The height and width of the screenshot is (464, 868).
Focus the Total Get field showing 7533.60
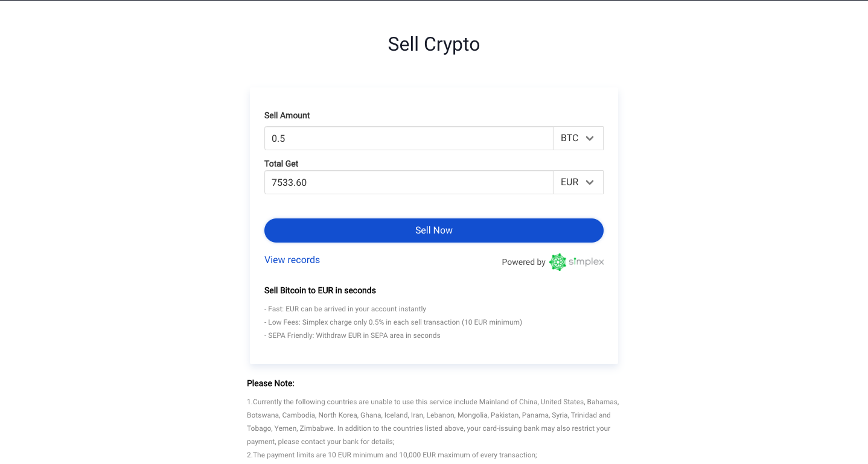[409, 182]
